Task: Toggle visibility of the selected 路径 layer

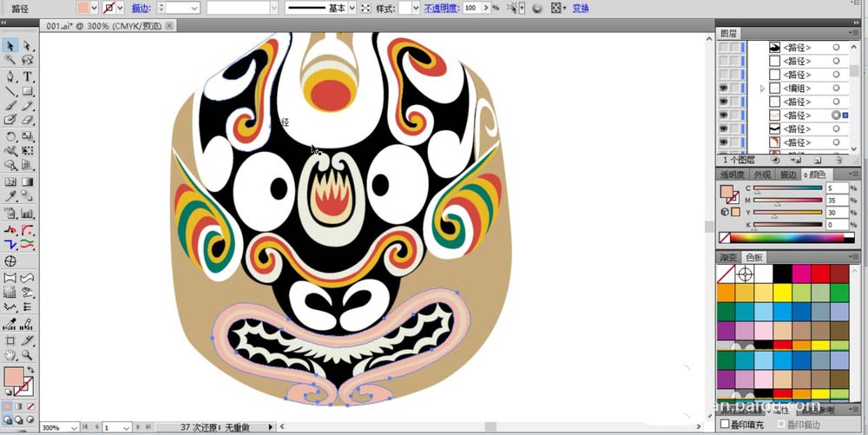Action: pyautogui.click(x=723, y=115)
